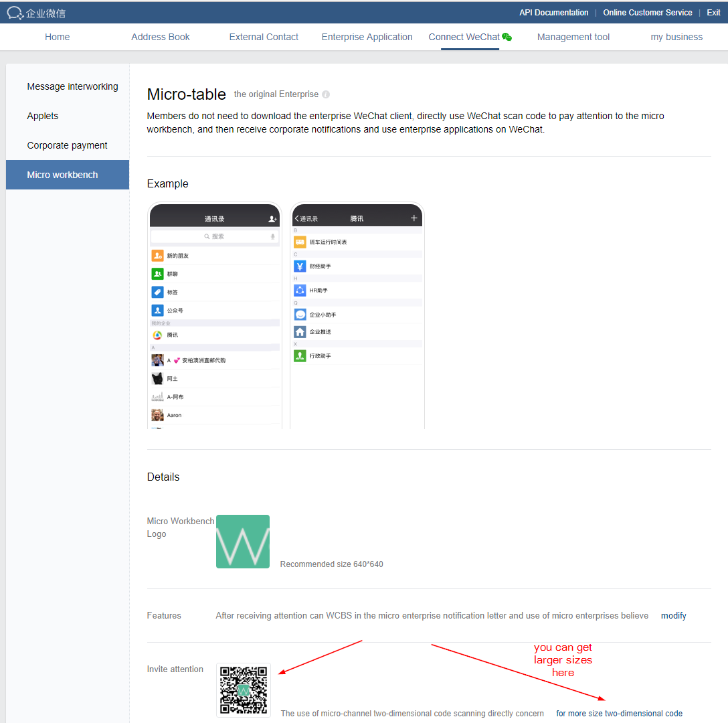Screen dimensions: 728x723
Task: Click API Documentation in the top bar
Action: (x=553, y=12)
